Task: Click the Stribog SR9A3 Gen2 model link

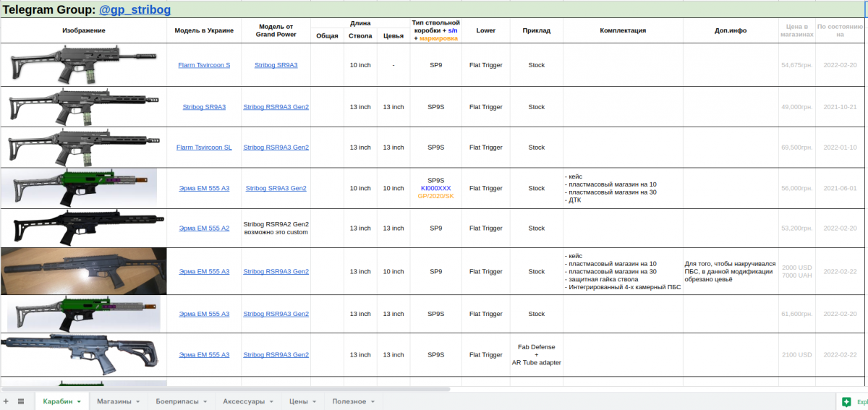Action: [276, 188]
